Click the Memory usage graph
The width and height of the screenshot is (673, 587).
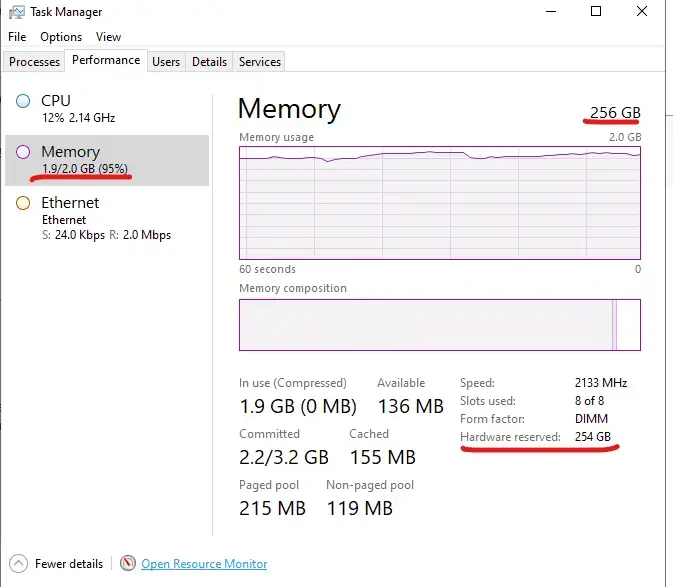(x=440, y=202)
